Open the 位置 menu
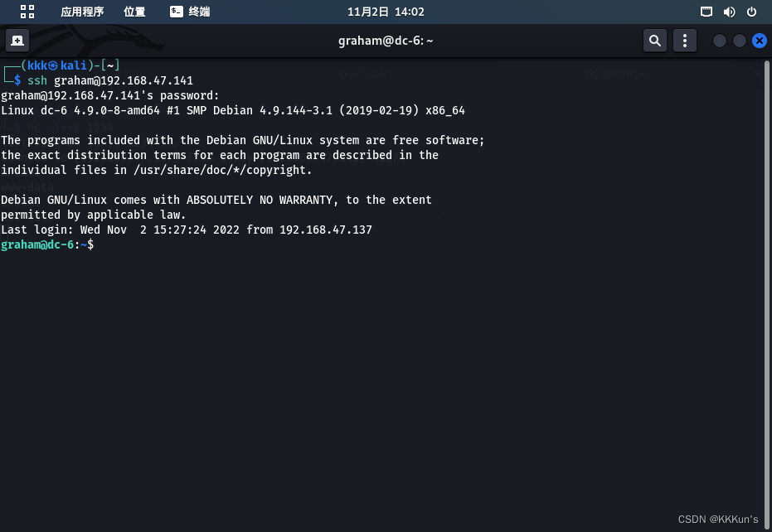 coord(134,12)
